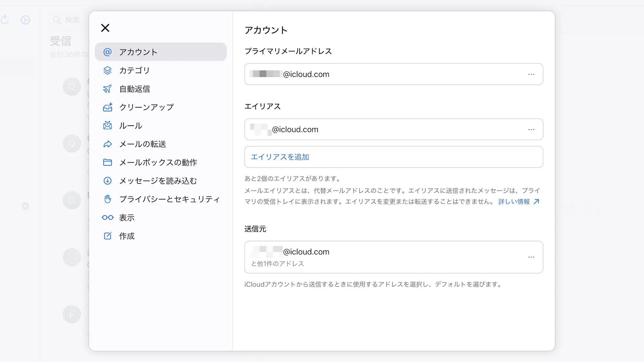
Task: Open the alias (エイリアス) row options ellipsis
Action: pyautogui.click(x=531, y=129)
